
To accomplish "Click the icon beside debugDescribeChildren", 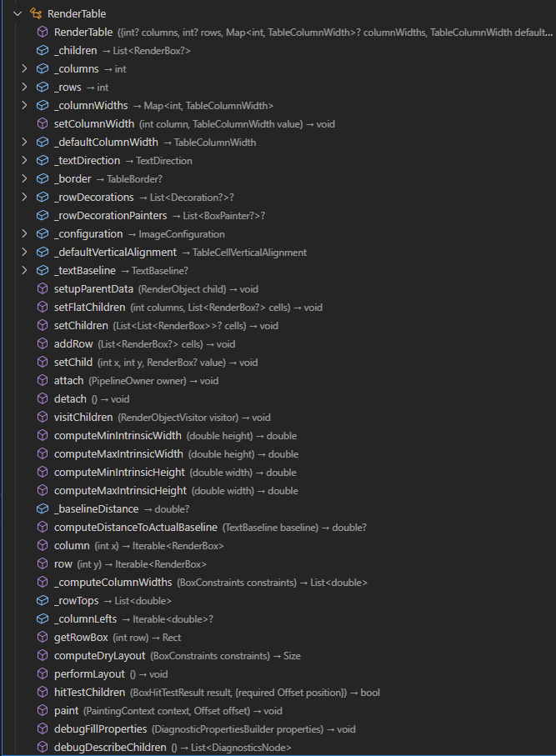I will (43, 747).
